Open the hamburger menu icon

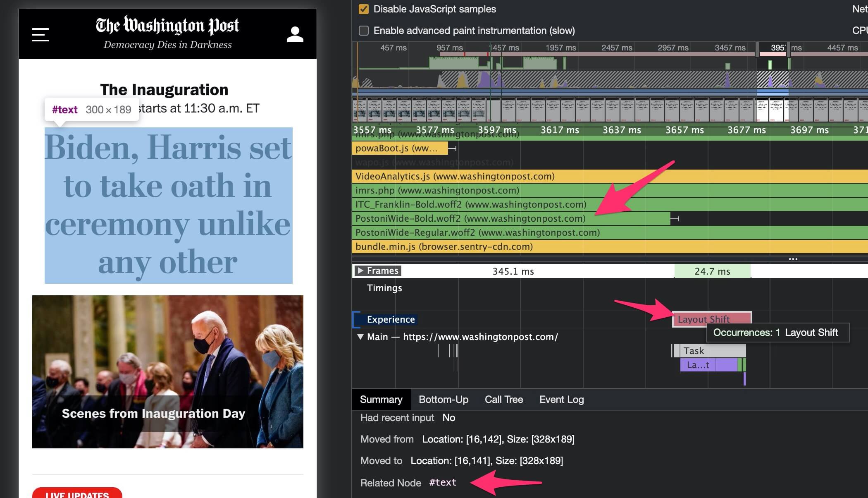coord(41,34)
